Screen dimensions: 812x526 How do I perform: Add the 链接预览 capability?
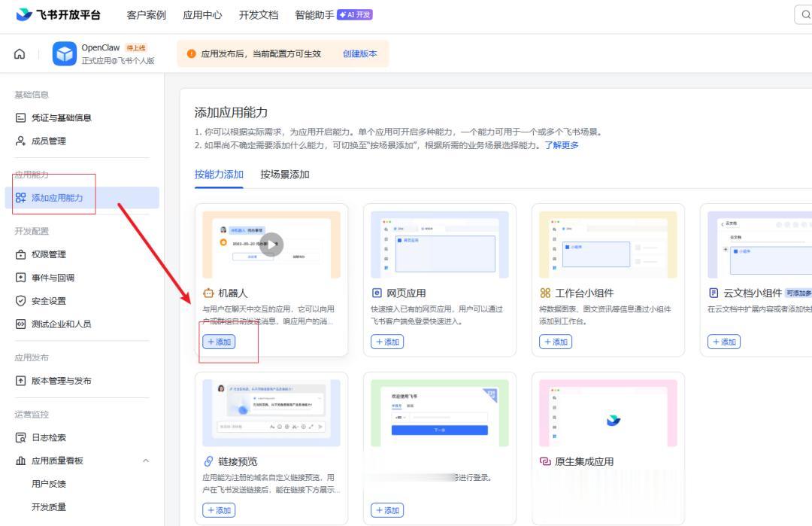click(x=219, y=510)
